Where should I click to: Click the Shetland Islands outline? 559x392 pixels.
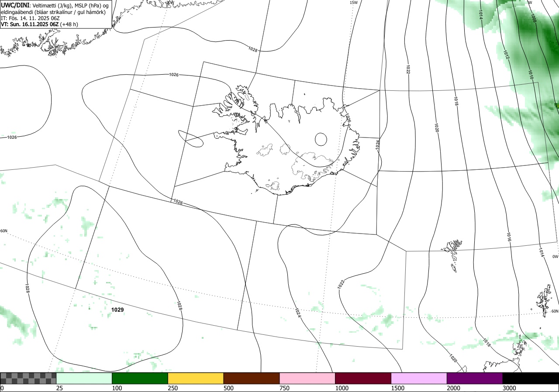(x=545, y=300)
